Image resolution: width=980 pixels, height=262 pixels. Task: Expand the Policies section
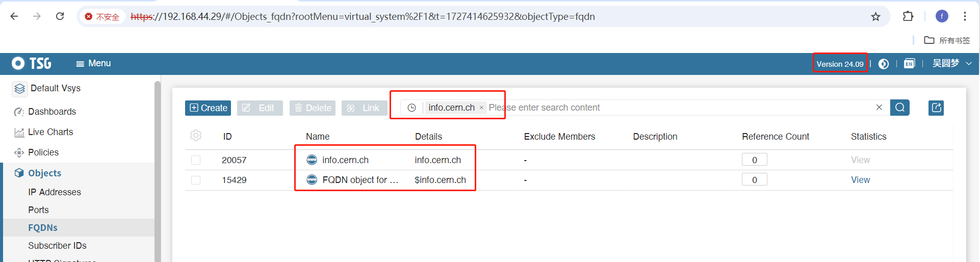coord(43,152)
